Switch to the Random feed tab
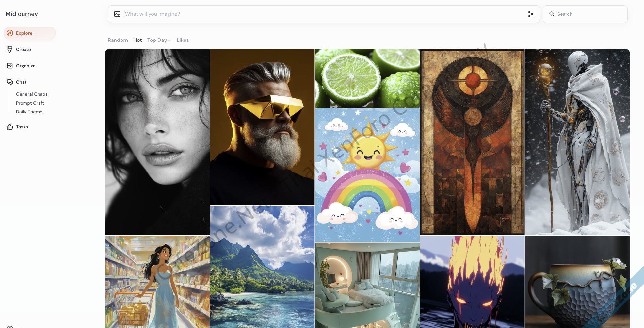This screenshot has width=644, height=328. [x=118, y=40]
